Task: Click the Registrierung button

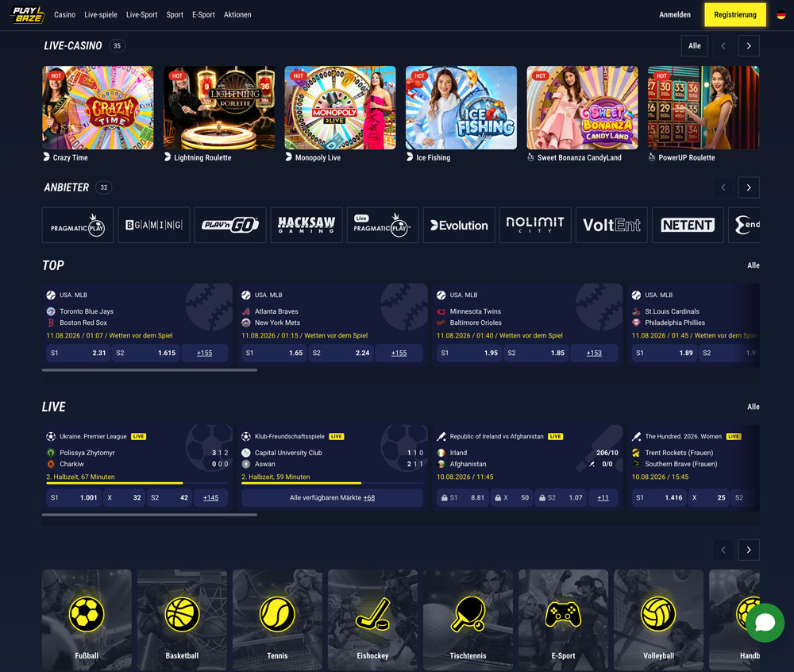Action: click(735, 14)
